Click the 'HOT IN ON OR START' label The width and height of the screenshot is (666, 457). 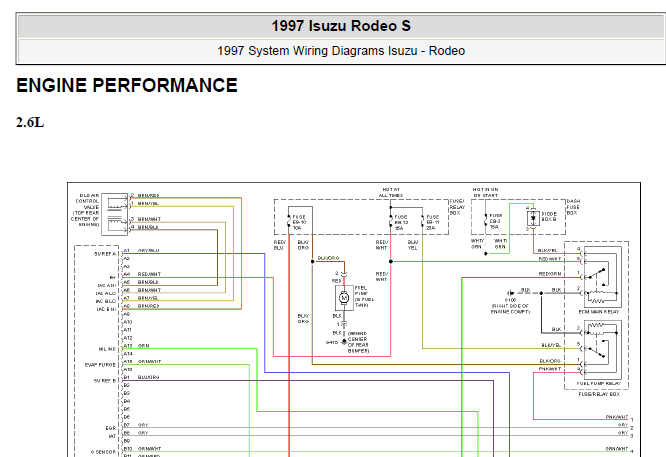coord(485,192)
